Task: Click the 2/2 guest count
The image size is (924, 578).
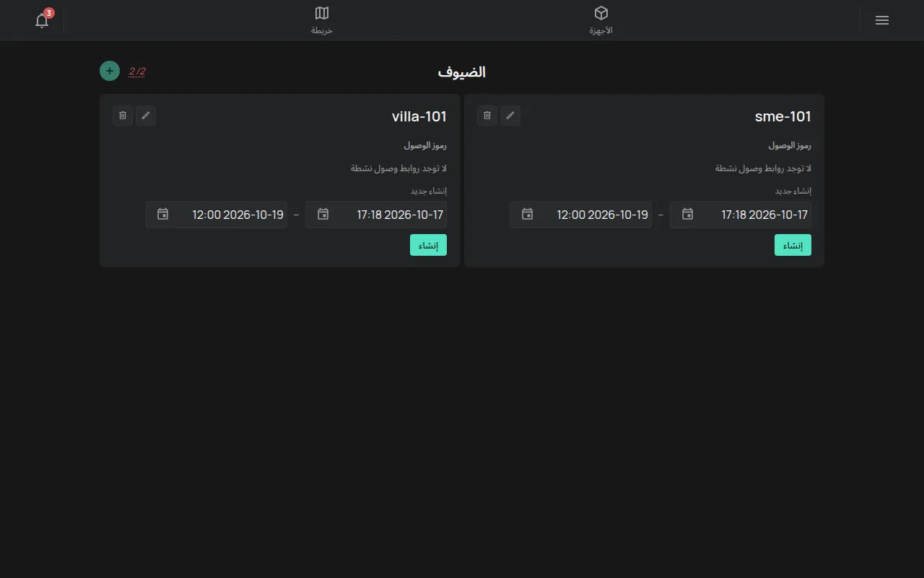Action: click(137, 71)
